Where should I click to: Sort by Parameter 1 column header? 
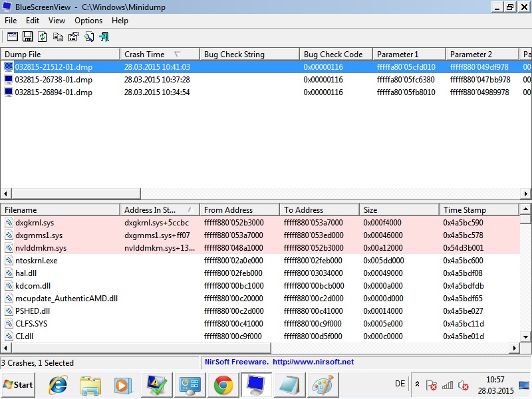click(409, 55)
